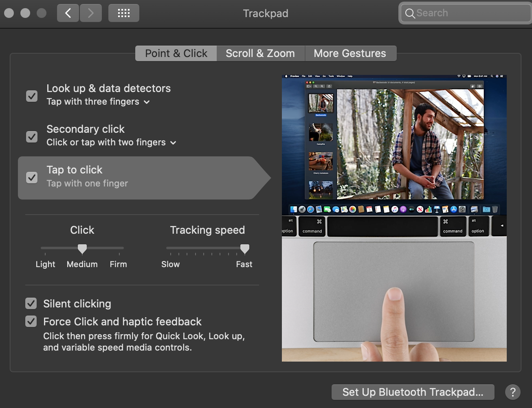This screenshot has width=532, height=408.
Task: Toggle Force Click and haptic feedback
Action: 31,321
